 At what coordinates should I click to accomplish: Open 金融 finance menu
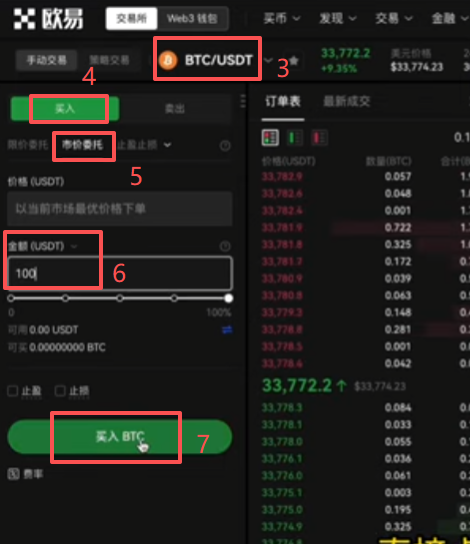click(450, 18)
